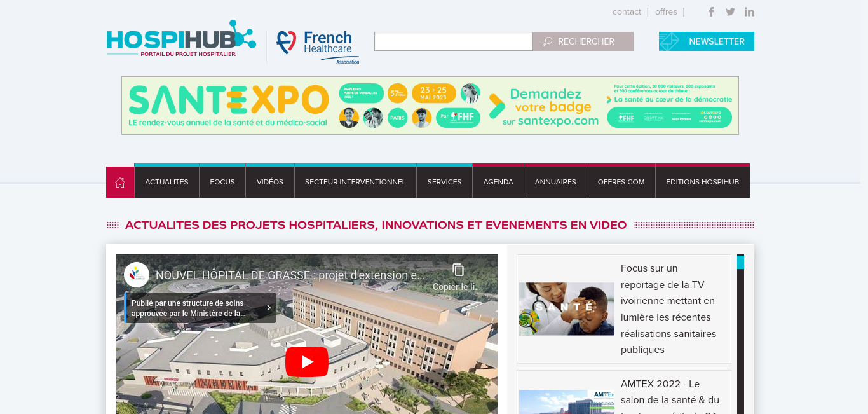868x414 pixels.
Task: Focus the search text field
Action: click(x=453, y=41)
